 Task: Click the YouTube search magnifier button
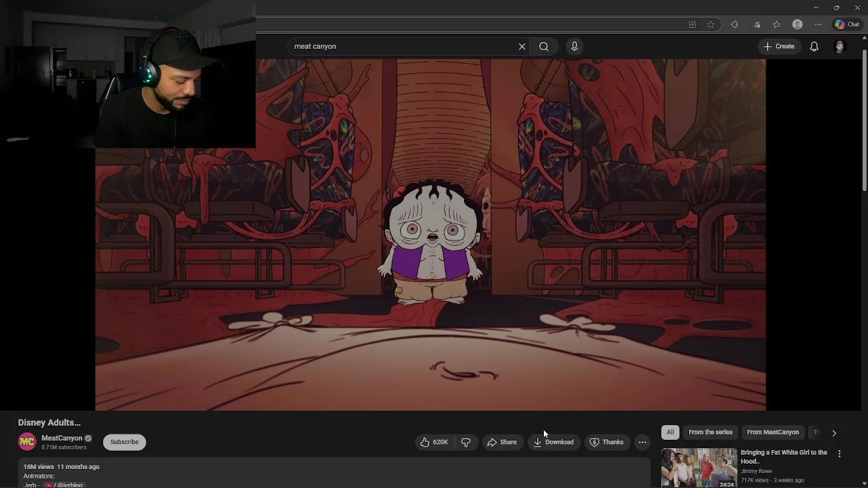click(544, 46)
